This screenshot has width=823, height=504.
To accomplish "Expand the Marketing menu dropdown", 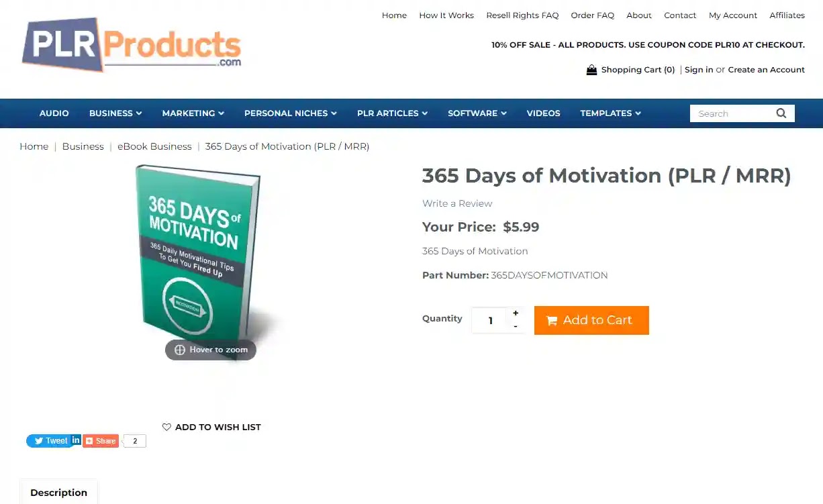I will click(x=193, y=113).
